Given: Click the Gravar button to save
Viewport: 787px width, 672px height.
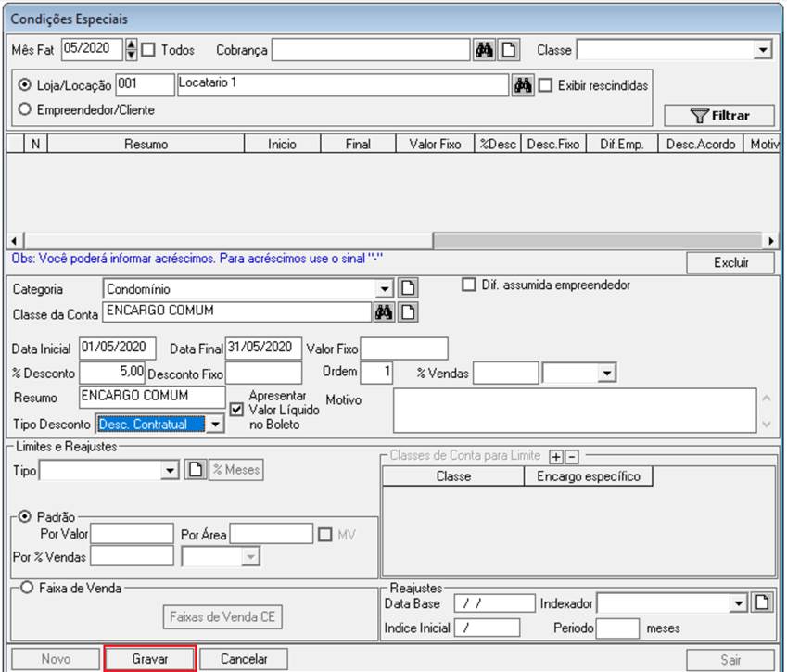Looking at the screenshot, I should [x=149, y=658].
